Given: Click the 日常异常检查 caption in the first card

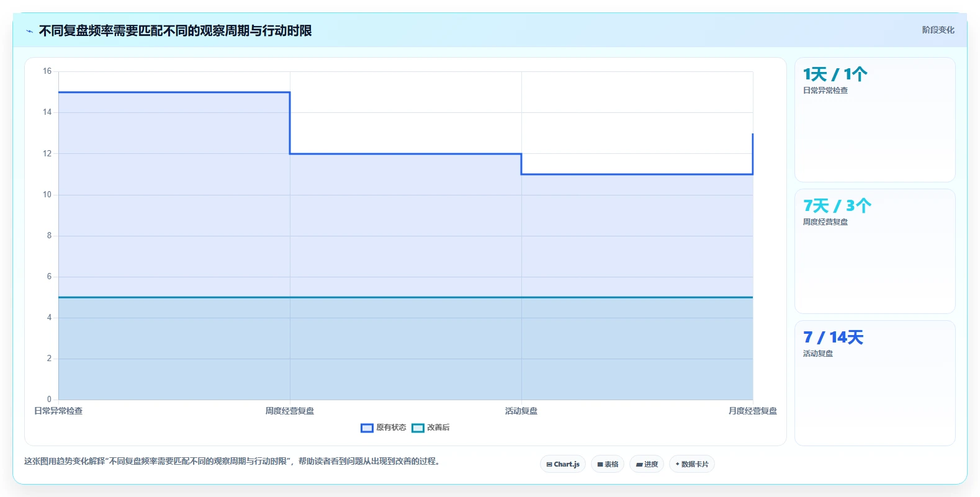Looking at the screenshot, I should [x=825, y=91].
